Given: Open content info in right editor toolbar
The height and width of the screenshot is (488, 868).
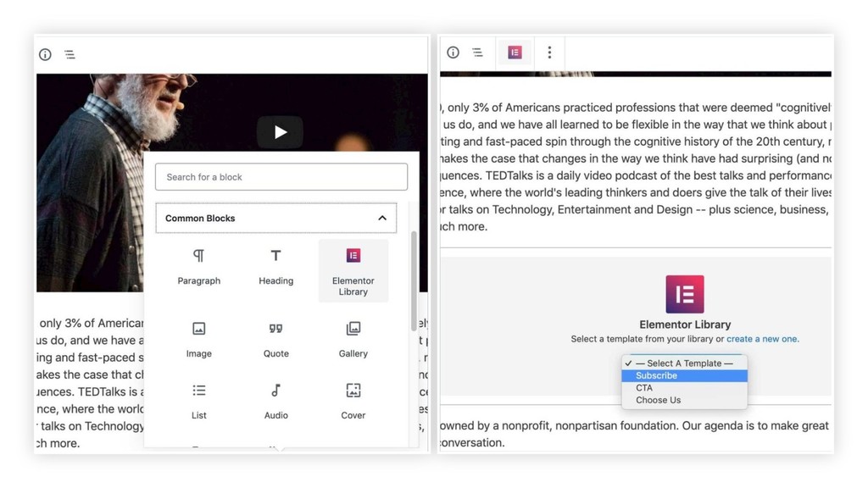Looking at the screenshot, I should pos(453,52).
